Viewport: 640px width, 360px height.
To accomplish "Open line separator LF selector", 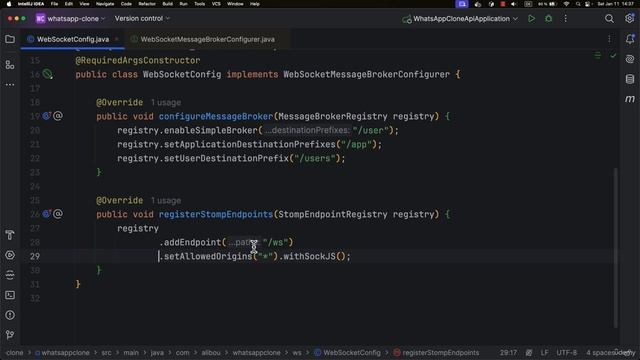I will coord(544,352).
